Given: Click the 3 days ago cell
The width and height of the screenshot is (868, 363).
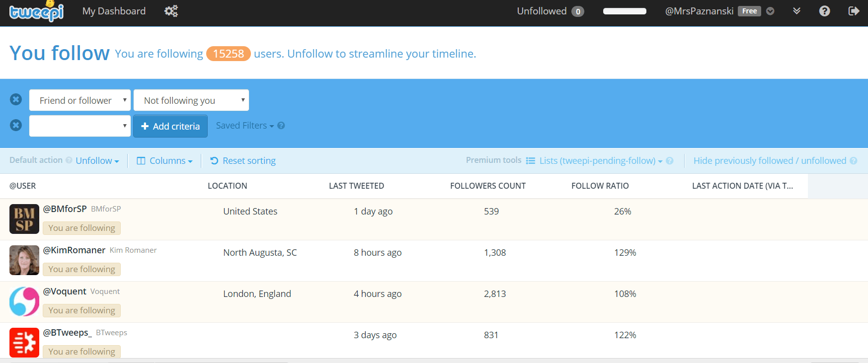Looking at the screenshot, I should (x=375, y=335).
